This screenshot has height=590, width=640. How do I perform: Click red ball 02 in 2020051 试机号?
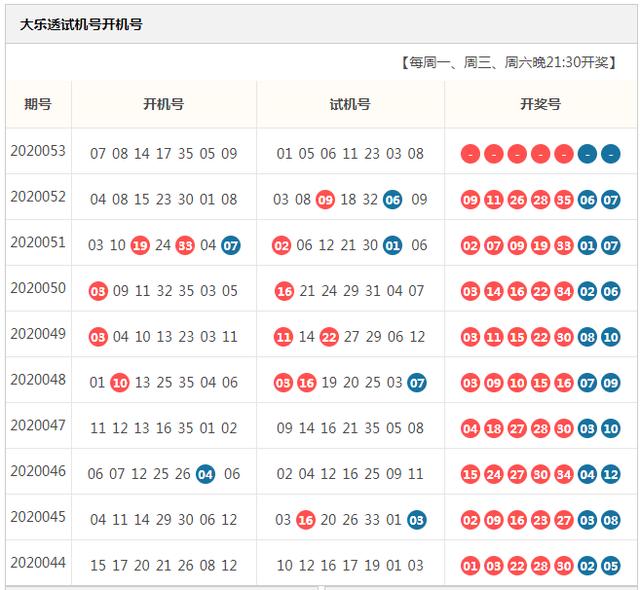281,246
